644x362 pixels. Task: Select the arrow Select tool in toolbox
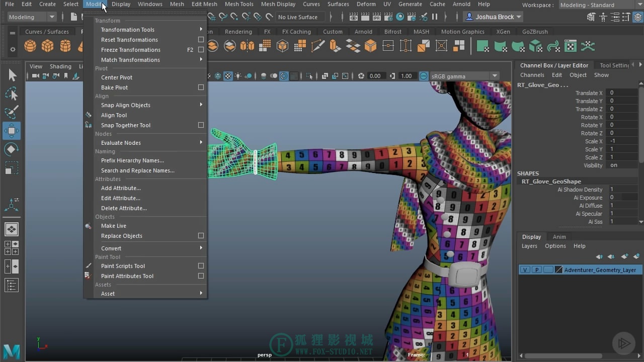pos(12,75)
